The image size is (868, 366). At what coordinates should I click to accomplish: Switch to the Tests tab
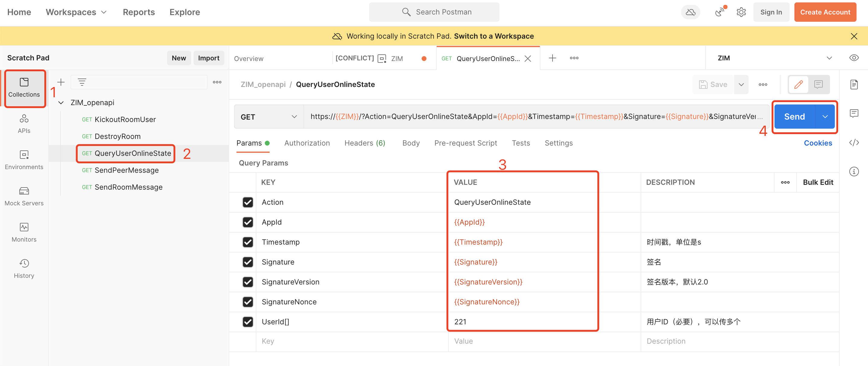tap(521, 143)
